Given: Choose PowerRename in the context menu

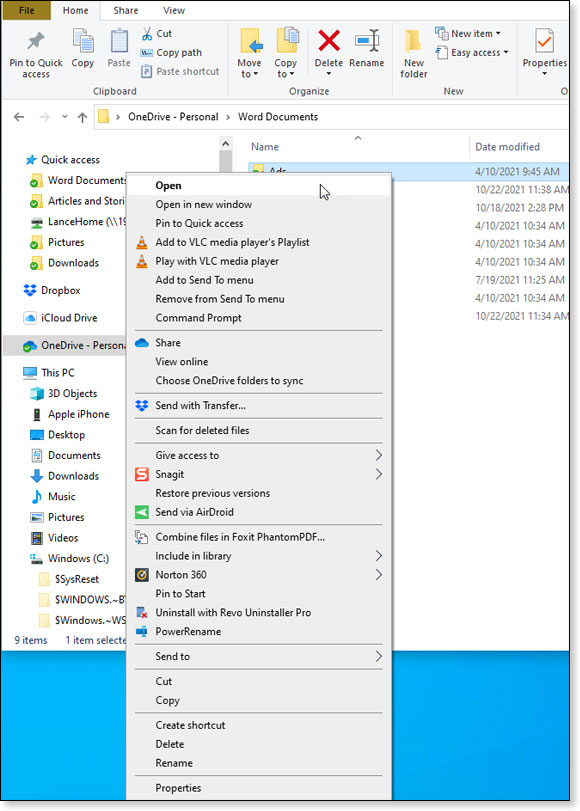Looking at the screenshot, I should click(259, 632).
